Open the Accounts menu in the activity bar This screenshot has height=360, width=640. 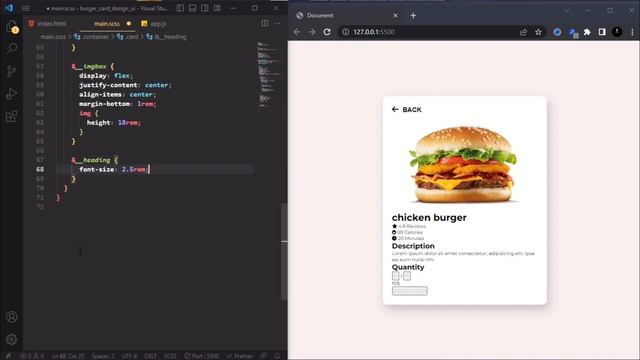tap(11, 317)
